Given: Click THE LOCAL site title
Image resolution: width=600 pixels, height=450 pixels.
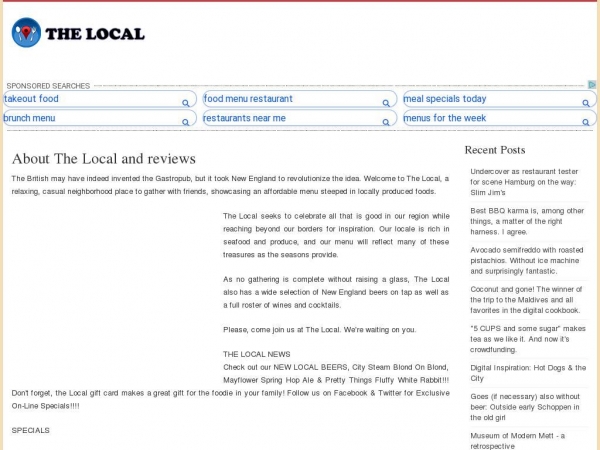Looking at the screenshot, I should pos(95,34).
